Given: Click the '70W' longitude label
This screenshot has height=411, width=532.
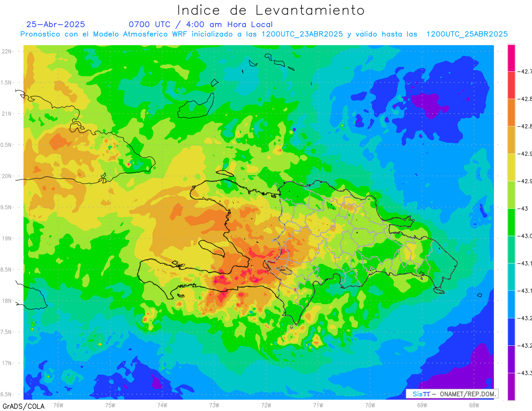Looking at the screenshot, I should pos(370,405).
